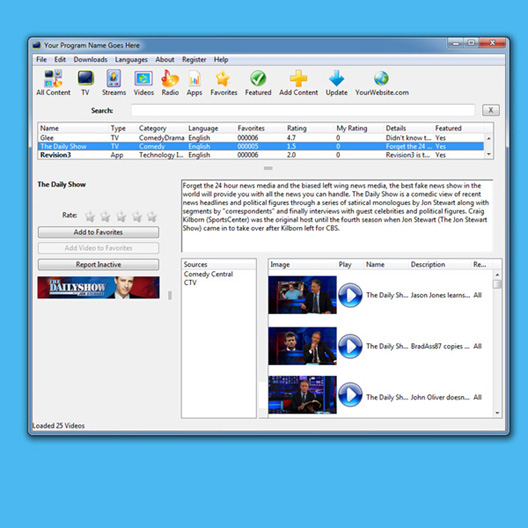The image size is (528, 528).
Task: Sort the content list by Rating column
Action: [x=296, y=128]
